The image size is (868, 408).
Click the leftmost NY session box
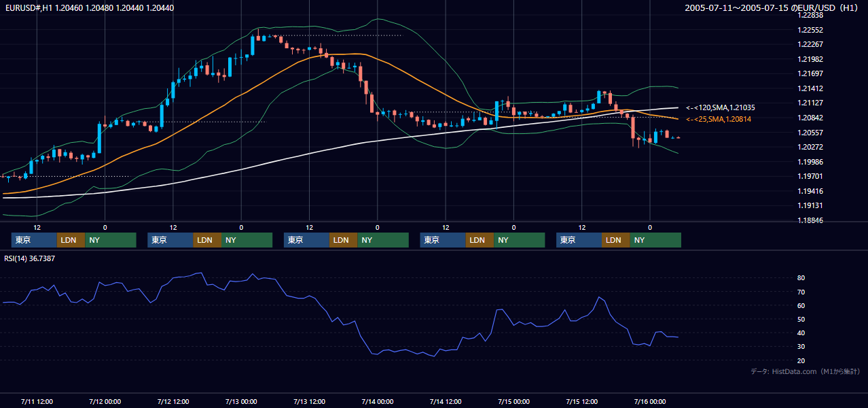click(x=111, y=240)
